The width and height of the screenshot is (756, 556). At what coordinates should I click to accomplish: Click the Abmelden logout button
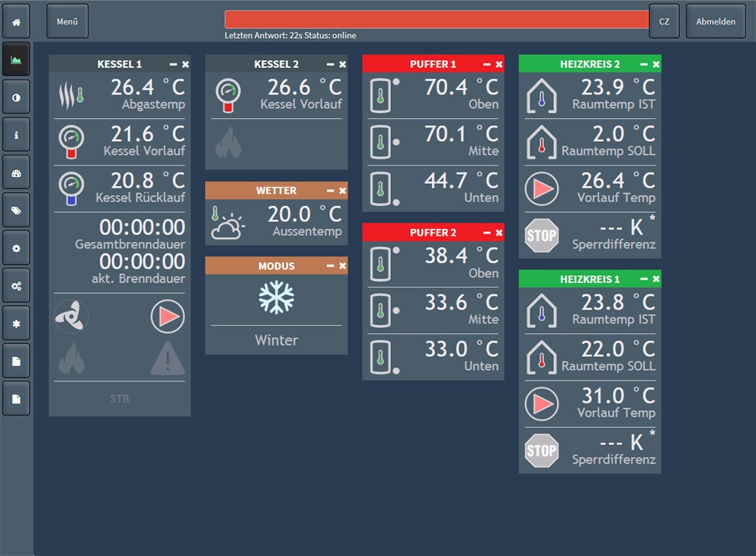click(x=716, y=22)
